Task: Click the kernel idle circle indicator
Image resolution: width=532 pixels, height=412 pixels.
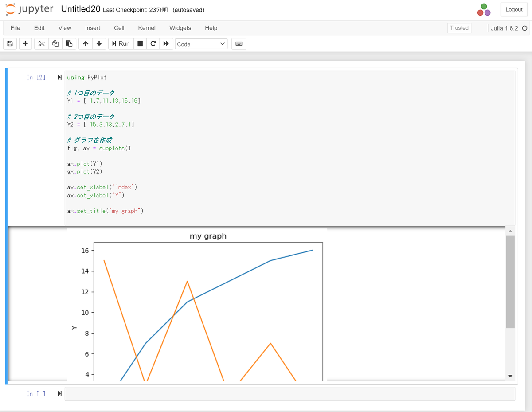Action: tap(524, 28)
